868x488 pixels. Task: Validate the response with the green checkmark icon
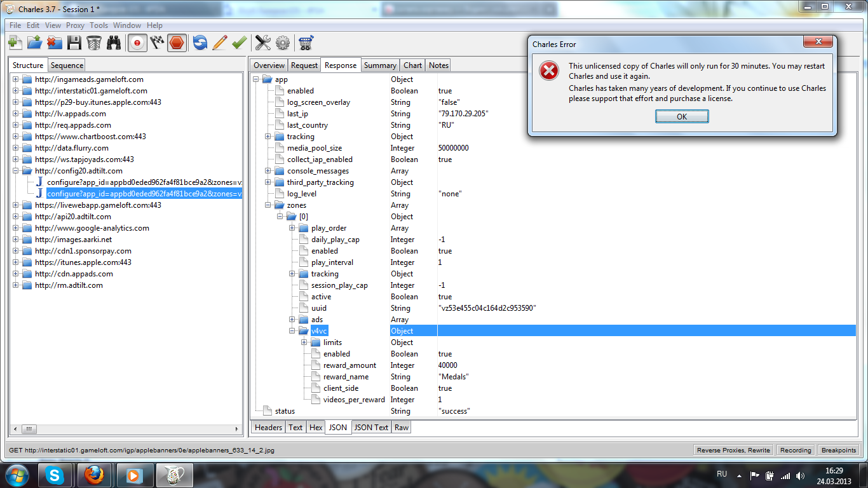point(240,43)
